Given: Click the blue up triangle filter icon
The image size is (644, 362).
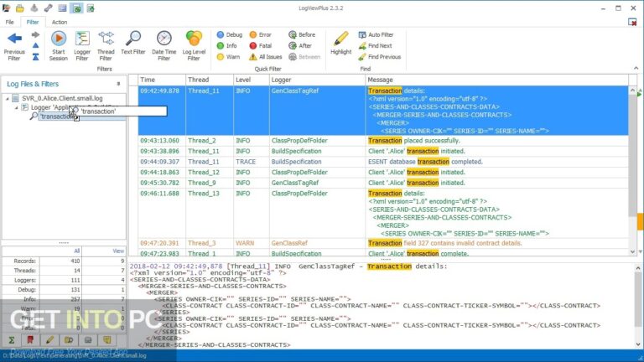Looking at the screenshot, I should point(36,45).
